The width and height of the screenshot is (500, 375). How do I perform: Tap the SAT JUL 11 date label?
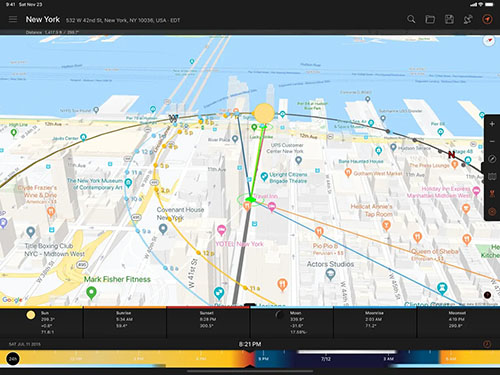click(25, 344)
